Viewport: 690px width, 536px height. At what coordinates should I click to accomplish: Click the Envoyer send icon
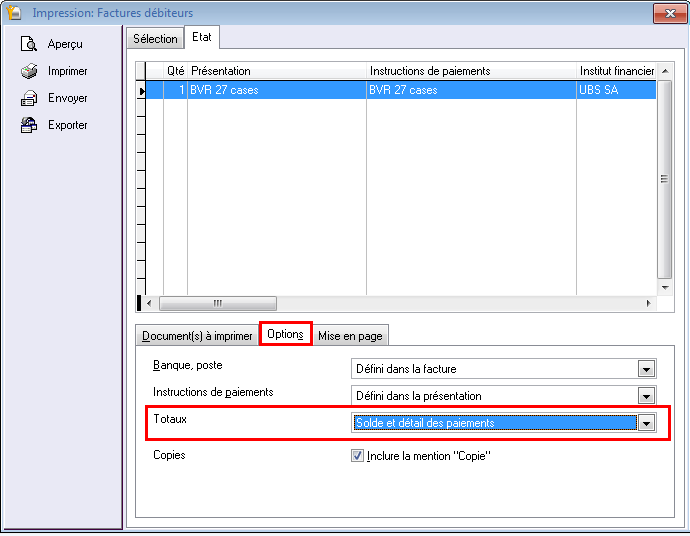(29, 98)
